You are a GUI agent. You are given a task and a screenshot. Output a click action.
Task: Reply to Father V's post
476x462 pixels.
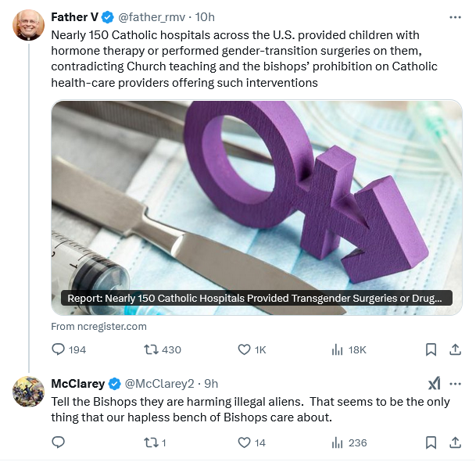69,349
